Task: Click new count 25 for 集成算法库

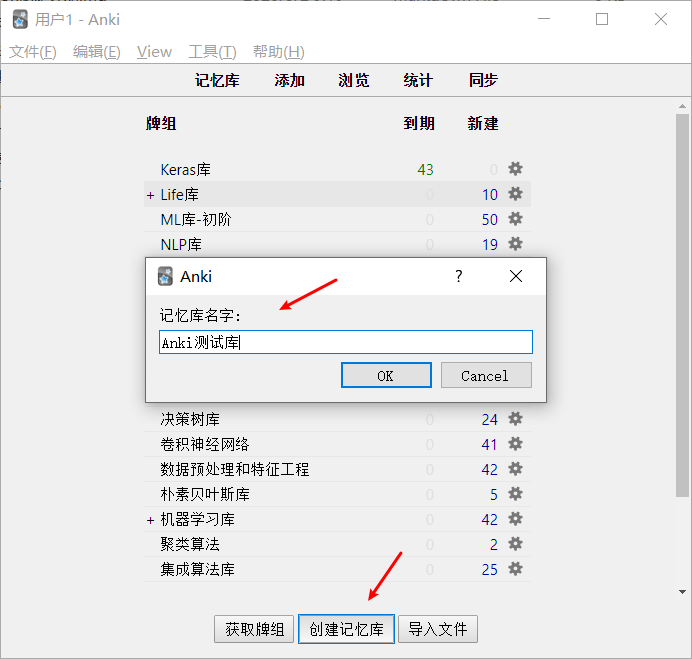Action: [489, 569]
